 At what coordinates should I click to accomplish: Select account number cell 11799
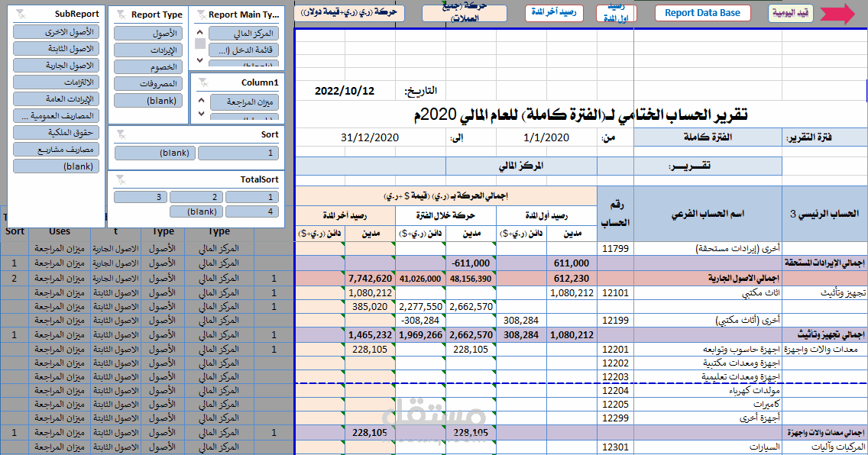616,249
